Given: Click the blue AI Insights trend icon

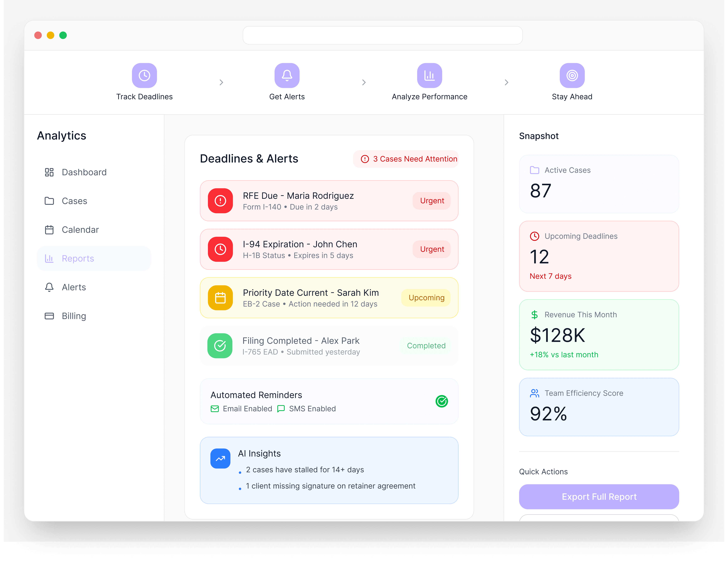Looking at the screenshot, I should [x=220, y=458].
